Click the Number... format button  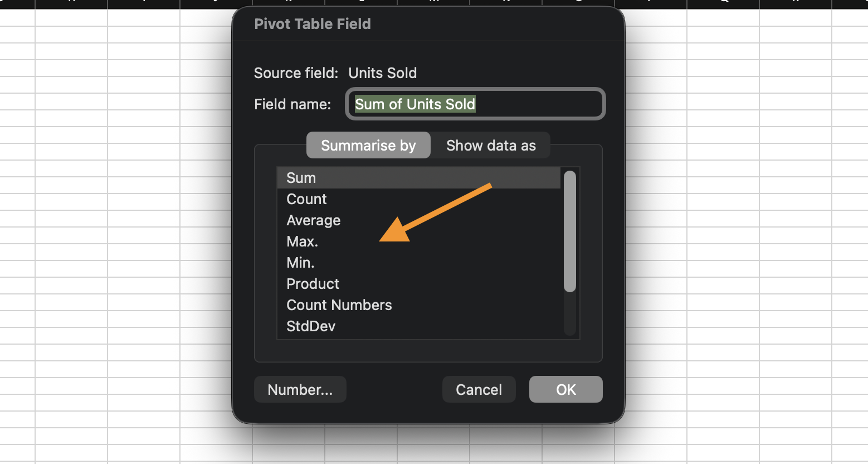[300, 389]
